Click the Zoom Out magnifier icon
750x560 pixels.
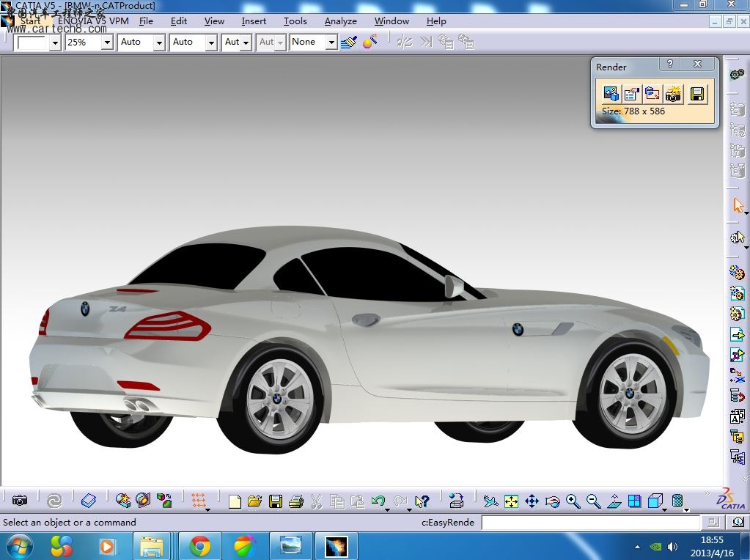594,501
